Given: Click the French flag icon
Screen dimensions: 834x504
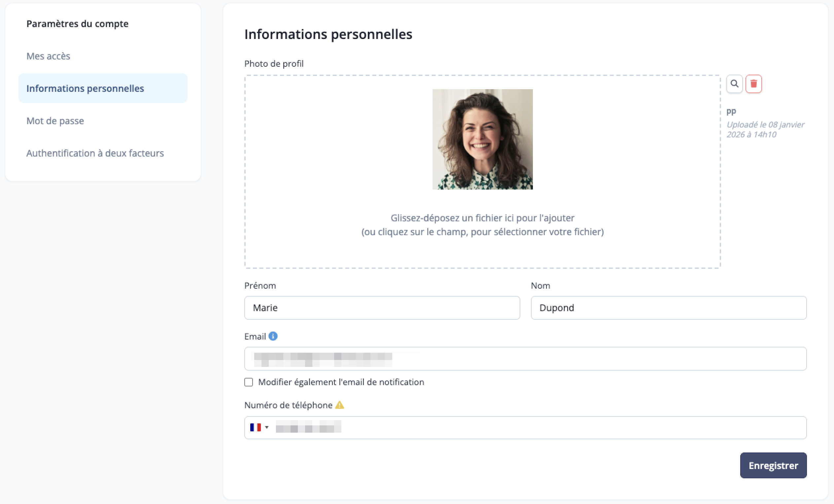Looking at the screenshot, I should pyautogui.click(x=255, y=427).
